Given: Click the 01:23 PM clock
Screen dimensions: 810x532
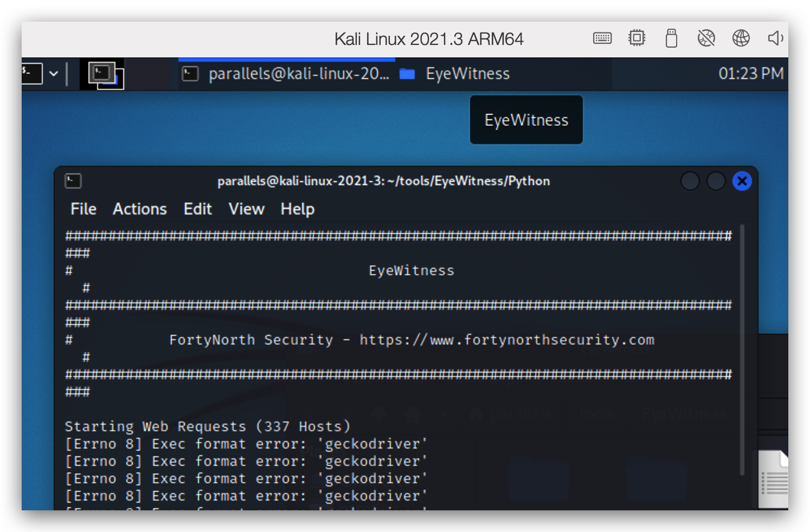Looking at the screenshot, I should 751,74.
